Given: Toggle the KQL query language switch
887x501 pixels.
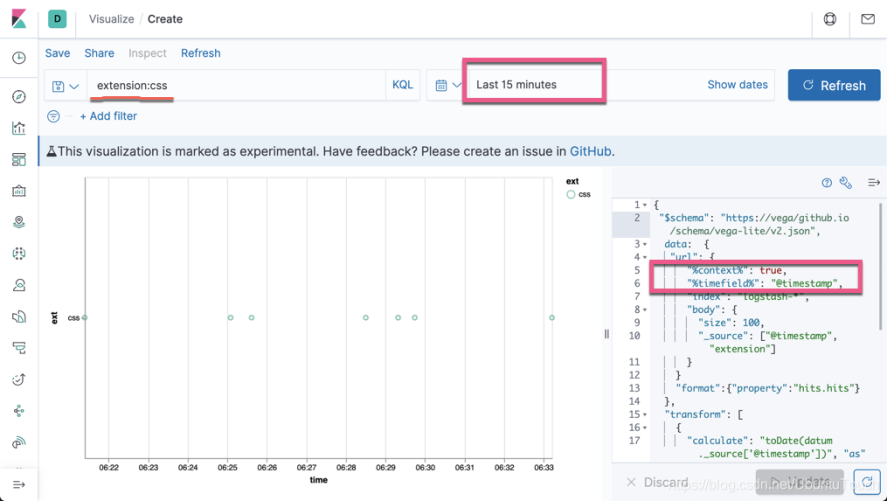Looking at the screenshot, I should [402, 85].
